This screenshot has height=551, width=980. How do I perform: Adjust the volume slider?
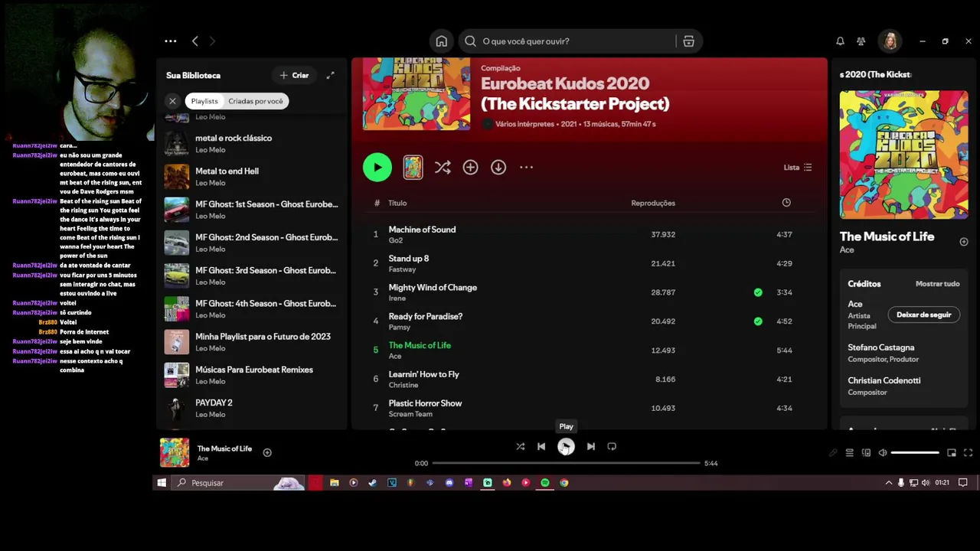(915, 453)
